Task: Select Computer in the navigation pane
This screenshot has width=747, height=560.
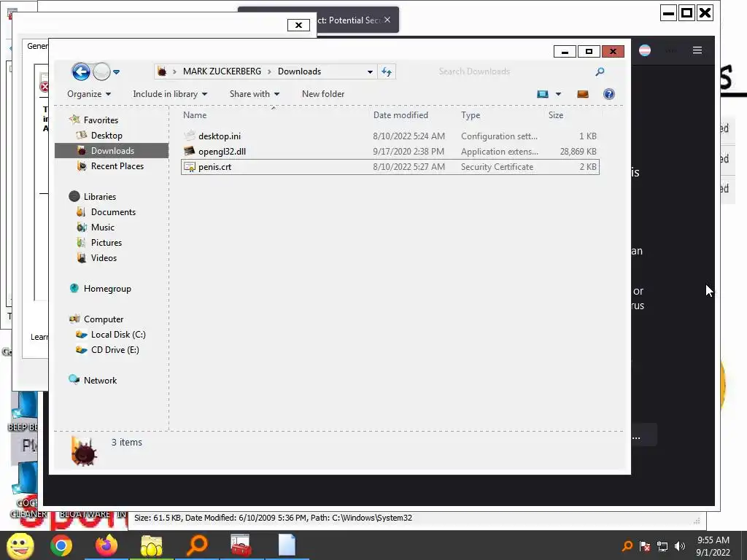Action: [x=104, y=319]
